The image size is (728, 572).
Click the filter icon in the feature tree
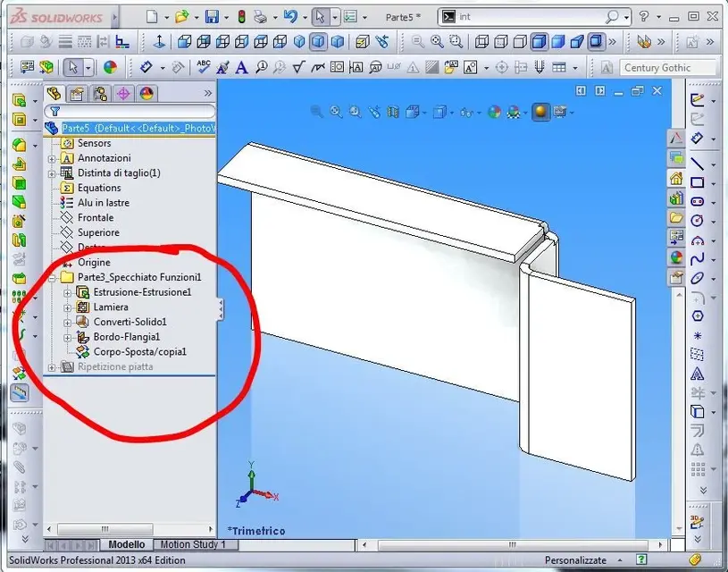[x=54, y=112]
